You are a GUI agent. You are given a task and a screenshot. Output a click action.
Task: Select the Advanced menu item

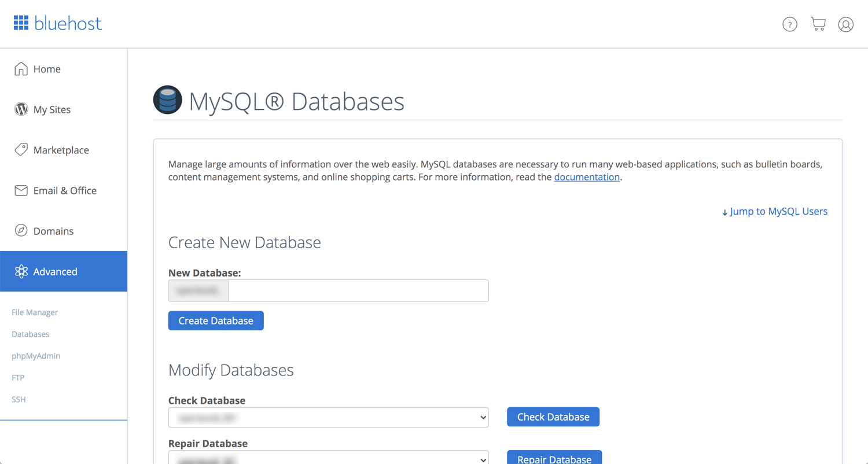tap(64, 271)
